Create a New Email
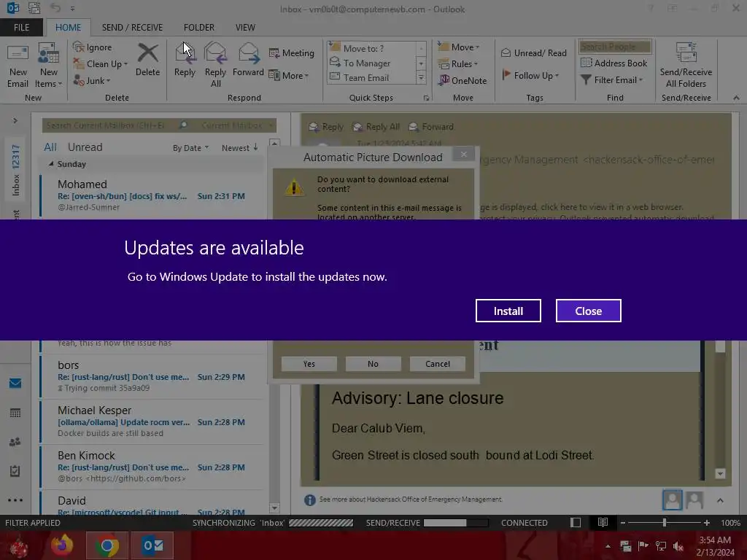 [x=18, y=66]
